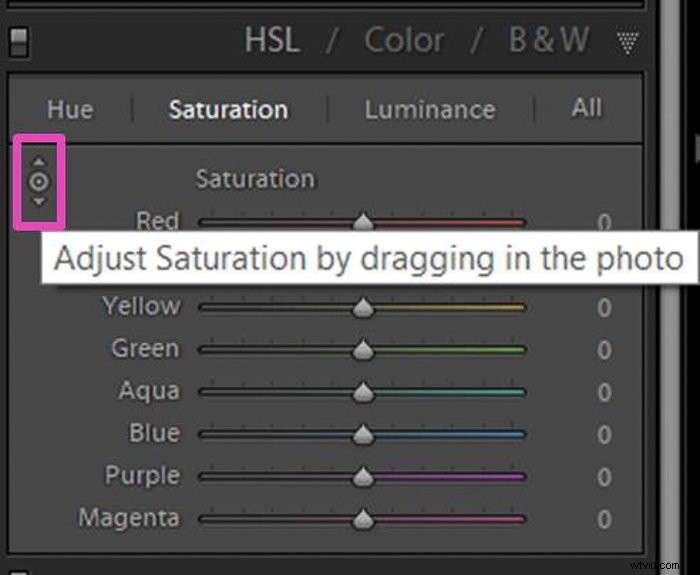Viewport: 700px width, 575px height.
Task: Click the Magenta saturation slider handle
Action: [x=363, y=519]
